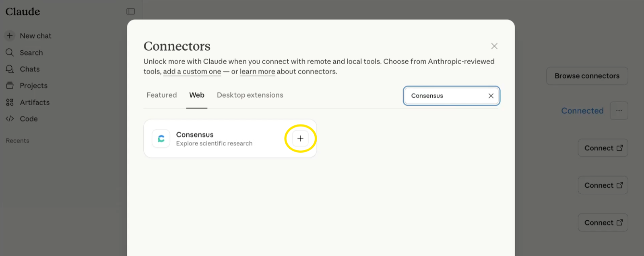Click the Code brackets icon

10,119
